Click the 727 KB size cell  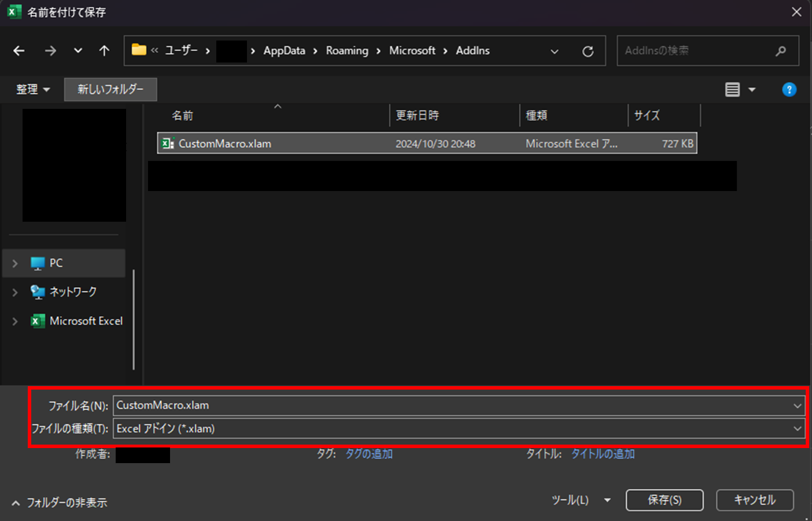(677, 144)
